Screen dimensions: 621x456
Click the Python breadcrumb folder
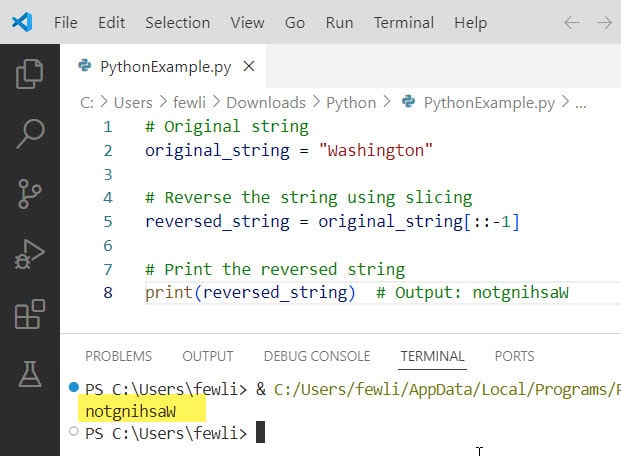[351, 103]
